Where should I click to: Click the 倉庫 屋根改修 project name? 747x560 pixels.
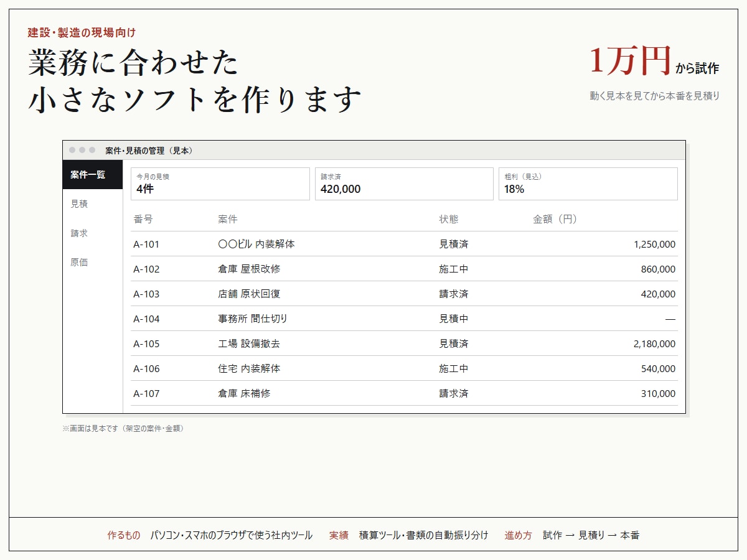[249, 269]
